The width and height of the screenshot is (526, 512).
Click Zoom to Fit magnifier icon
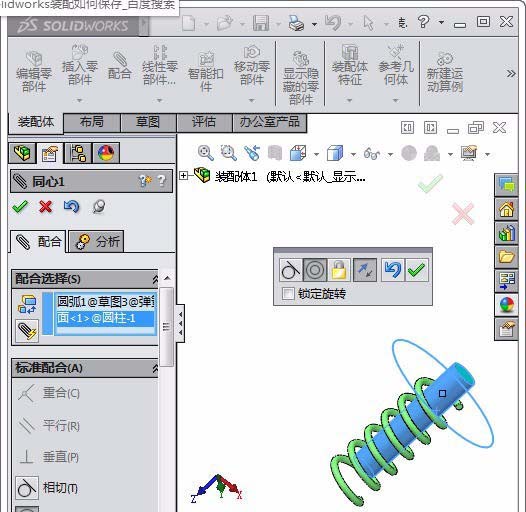click(205, 153)
